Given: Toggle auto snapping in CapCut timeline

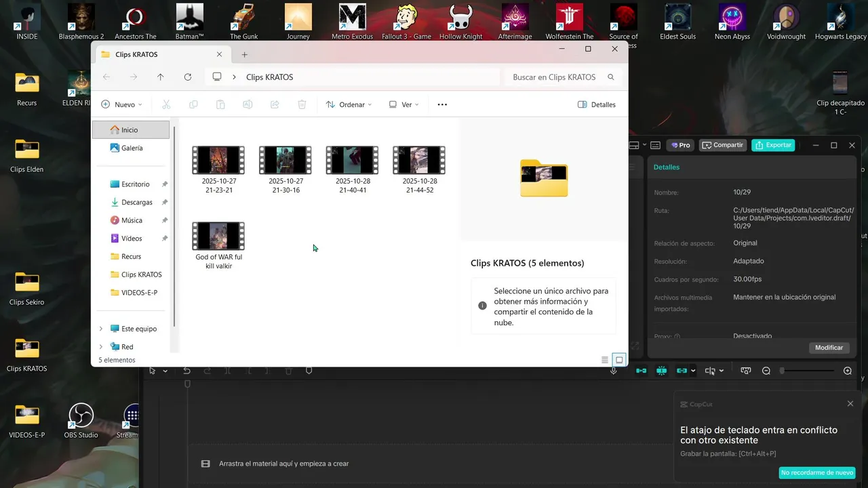Looking at the screenshot, I should click(x=662, y=371).
